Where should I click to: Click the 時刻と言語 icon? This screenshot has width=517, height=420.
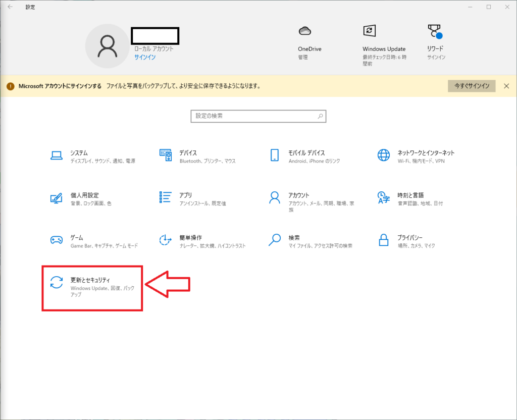(x=384, y=197)
